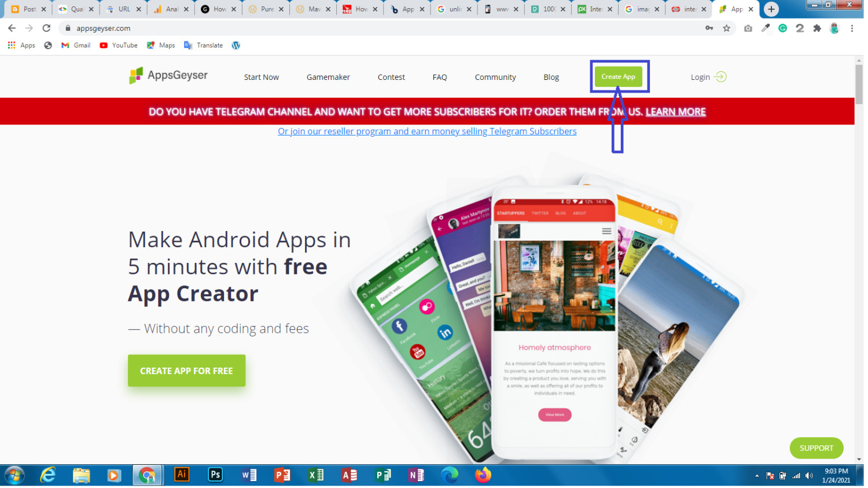Open the Start Now menu item
This screenshot has height=488, width=868.
click(262, 77)
